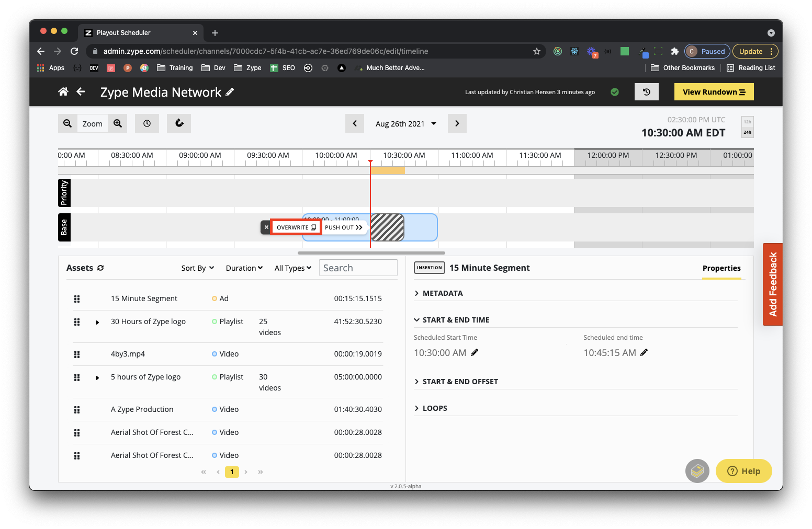Image resolution: width=812 pixels, height=529 pixels.
Task: Zoom out the timeline
Action: click(x=67, y=123)
